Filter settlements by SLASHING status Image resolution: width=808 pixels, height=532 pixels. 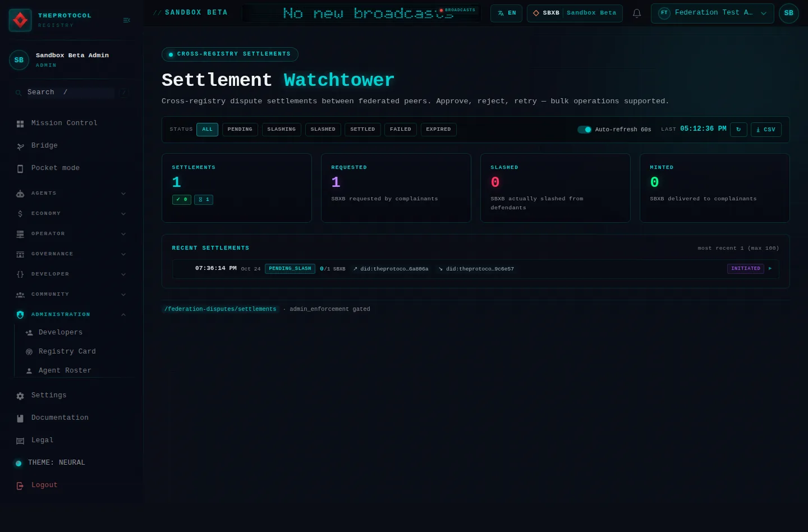coord(282,129)
